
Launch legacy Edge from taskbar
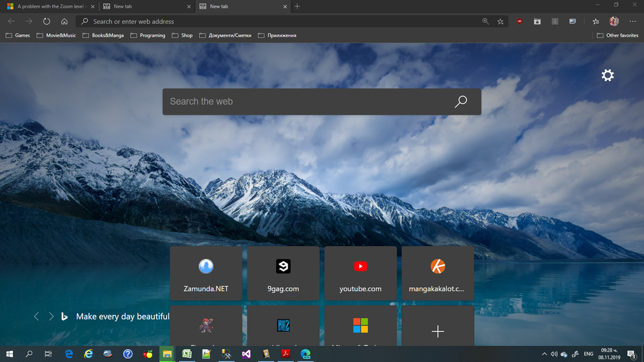tap(68, 354)
